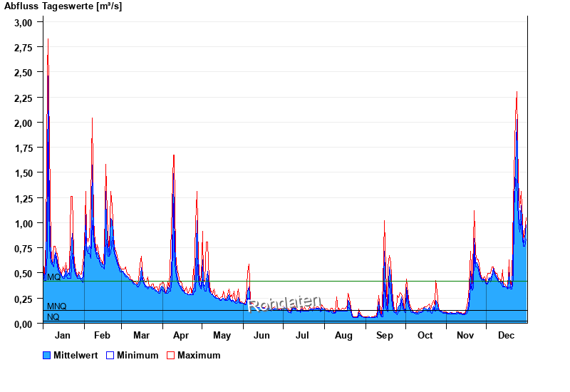Select the Dec month axis label

(507, 335)
